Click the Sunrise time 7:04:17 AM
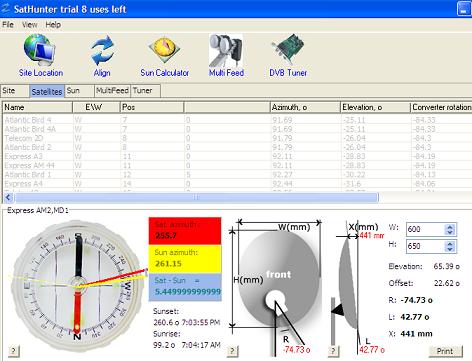This screenshot has height=361, width=472. [x=201, y=345]
